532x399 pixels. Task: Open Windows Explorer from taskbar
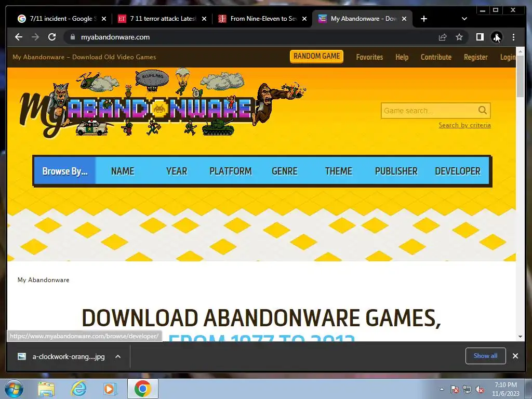[x=46, y=389]
